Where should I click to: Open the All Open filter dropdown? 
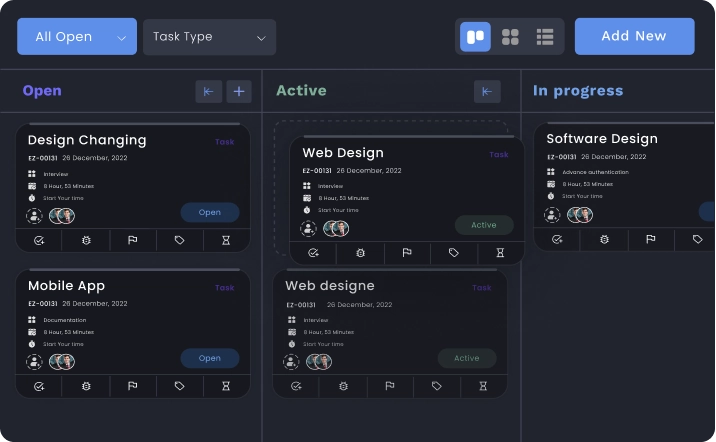77,37
